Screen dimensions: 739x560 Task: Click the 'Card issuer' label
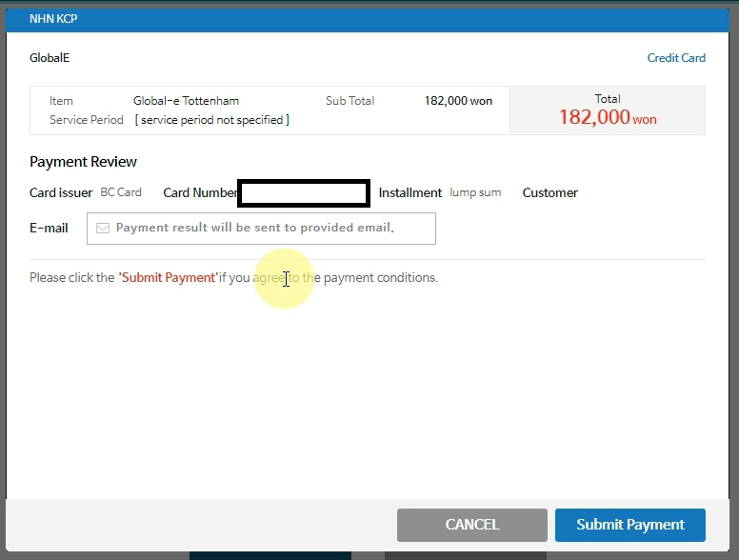61,192
